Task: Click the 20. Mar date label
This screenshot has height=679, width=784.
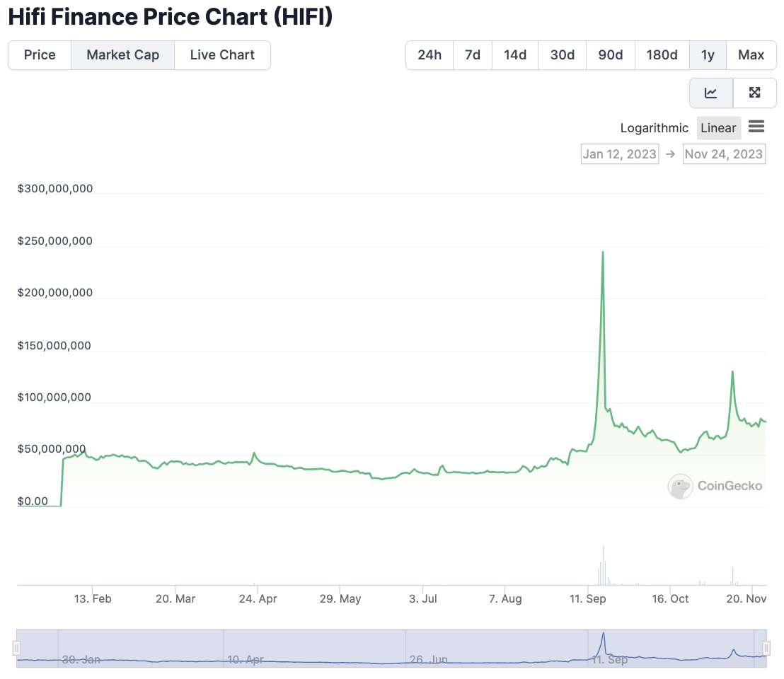Action: click(175, 598)
